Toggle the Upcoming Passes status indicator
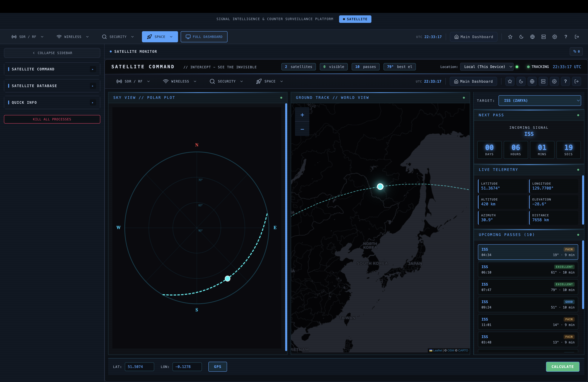Viewport: 588px width, 382px height. pyautogui.click(x=578, y=235)
